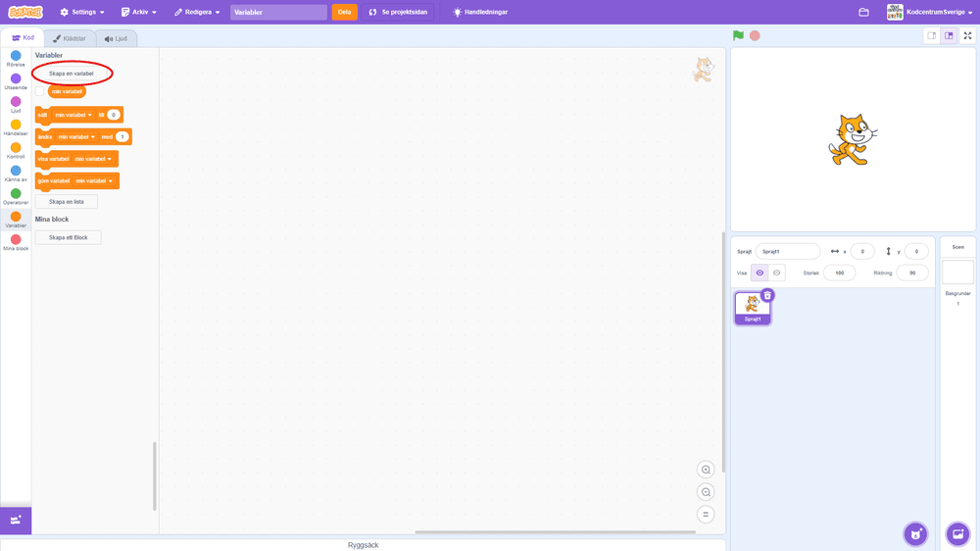Viewport: 980px width, 551px height.
Task: Click the project title field Variabler
Action: [x=278, y=12]
